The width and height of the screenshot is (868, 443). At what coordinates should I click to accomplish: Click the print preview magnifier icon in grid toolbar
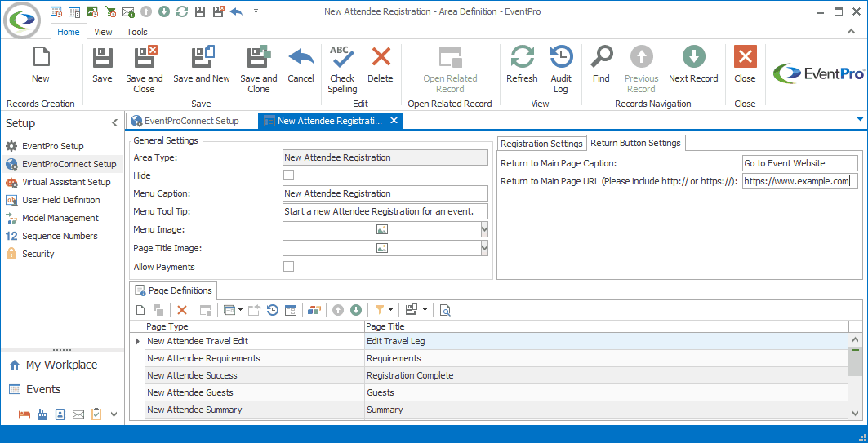[x=445, y=310]
